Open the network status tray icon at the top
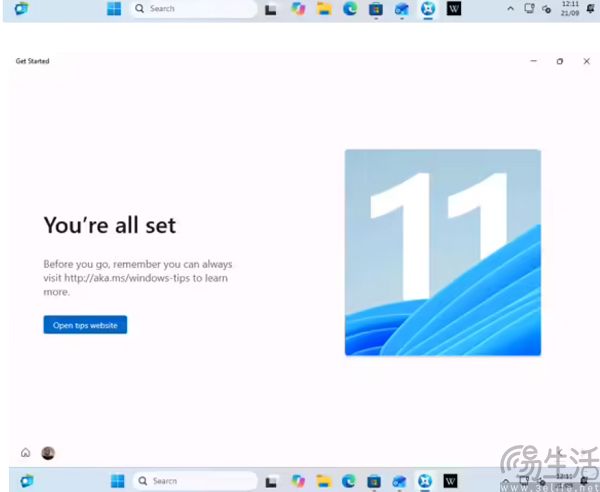This screenshot has height=492, width=600. click(x=529, y=8)
